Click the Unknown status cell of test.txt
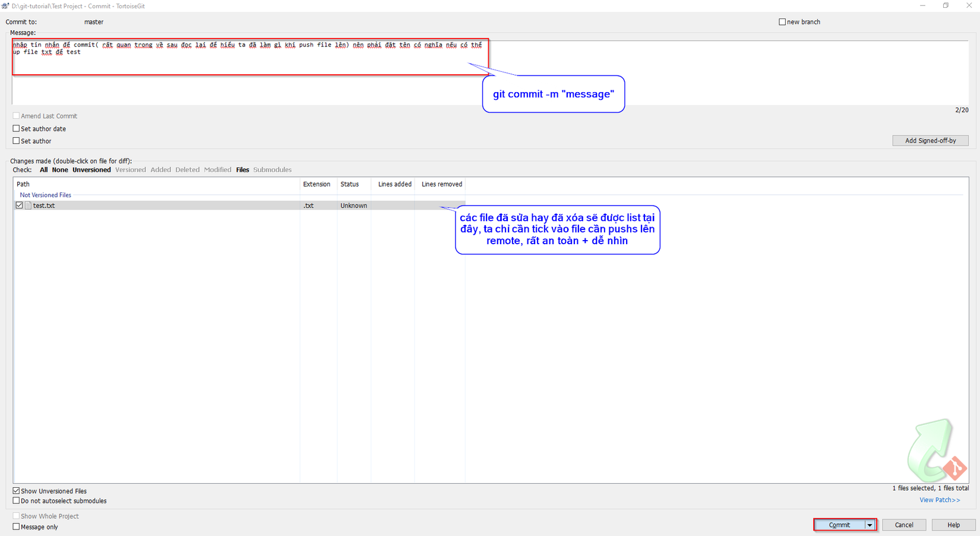Screen dimensions: 980x536 click(353, 206)
